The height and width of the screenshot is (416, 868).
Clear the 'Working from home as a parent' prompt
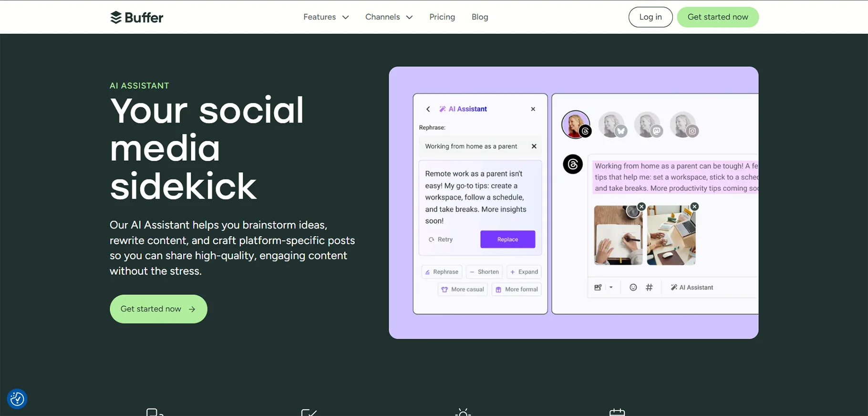(x=534, y=146)
